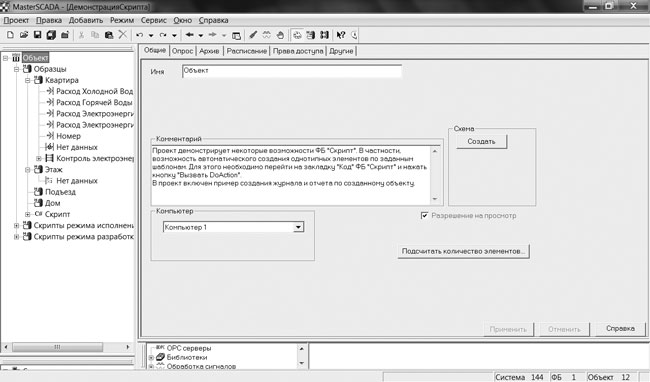The height and width of the screenshot is (382, 650).
Task: Click the Copy toolbar icon
Action: click(x=95, y=35)
